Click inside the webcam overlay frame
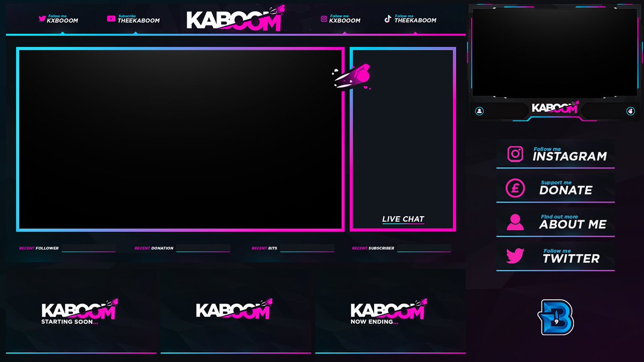Viewport: 644px width, 362px height. 555,53
